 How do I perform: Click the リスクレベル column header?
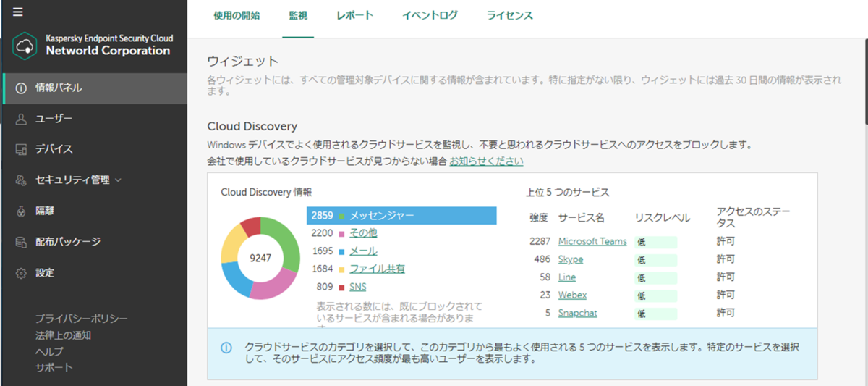point(662,218)
